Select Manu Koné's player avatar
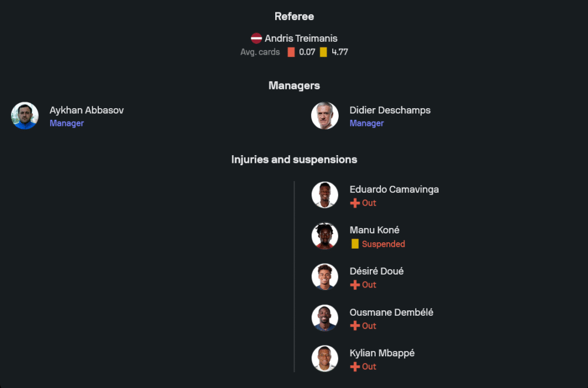Viewport: 588px width, 388px height. [x=325, y=236]
